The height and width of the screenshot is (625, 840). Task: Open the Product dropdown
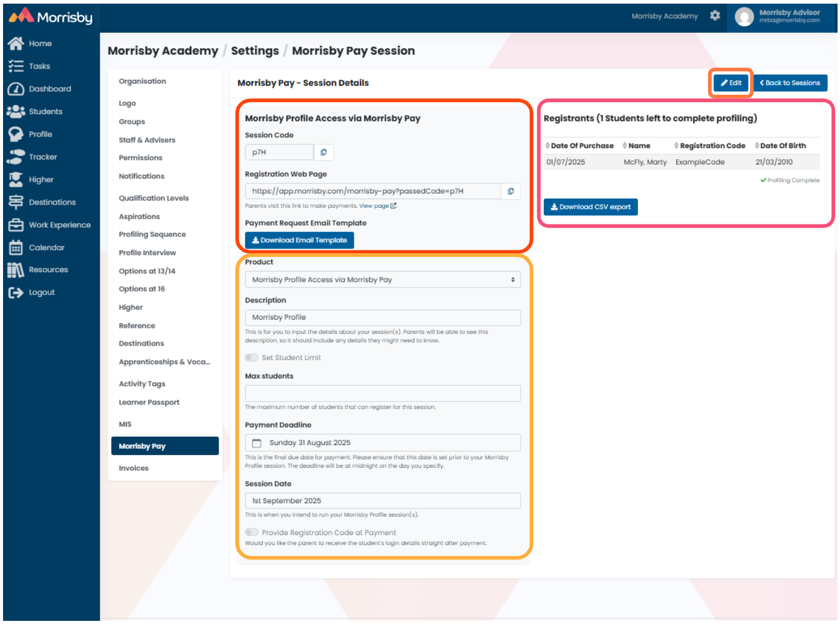[383, 279]
